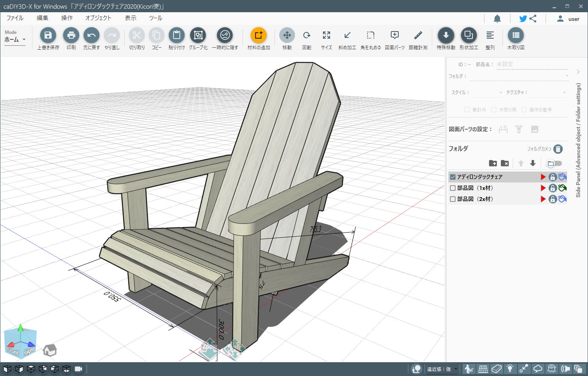This screenshot has width=588, height=376.
Task: Collapse the side panel with the chevron
Action: pos(578,72)
